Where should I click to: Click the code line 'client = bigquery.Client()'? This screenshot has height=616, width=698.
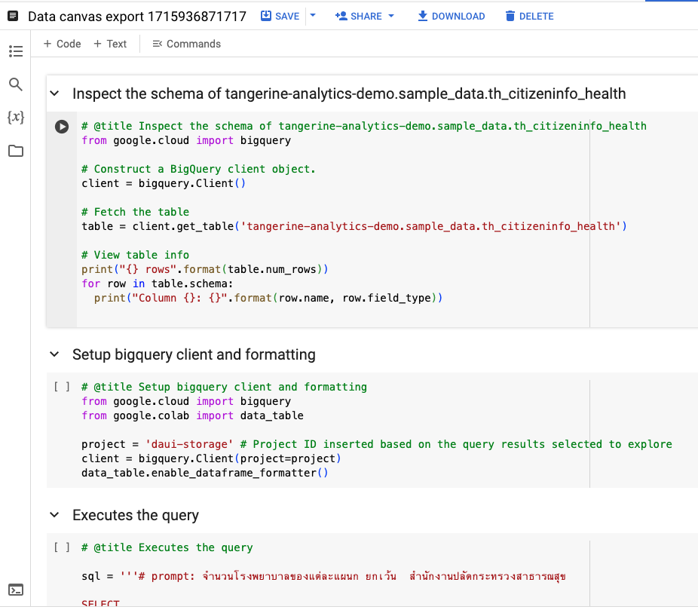point(164,183)
